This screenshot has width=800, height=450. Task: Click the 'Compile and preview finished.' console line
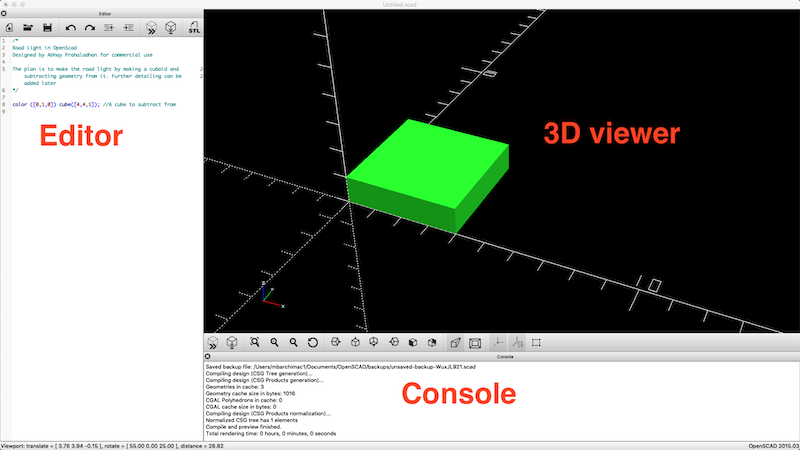(243, 427)
